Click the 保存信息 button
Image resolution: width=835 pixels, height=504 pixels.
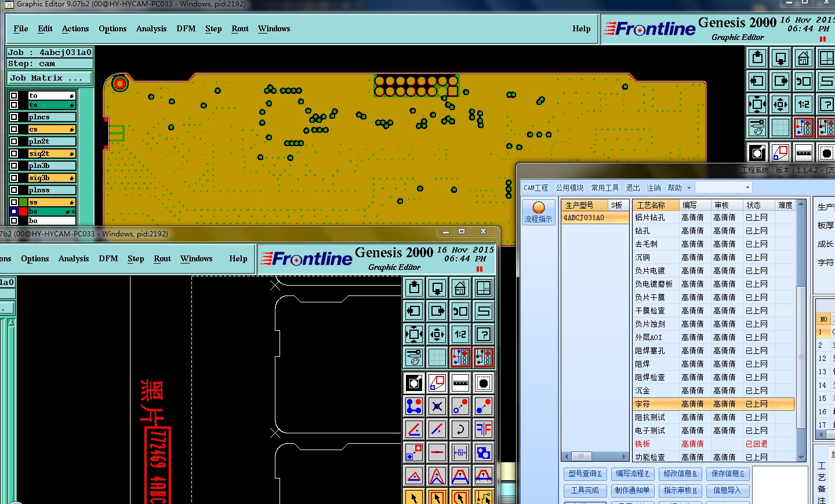[728, 474]
